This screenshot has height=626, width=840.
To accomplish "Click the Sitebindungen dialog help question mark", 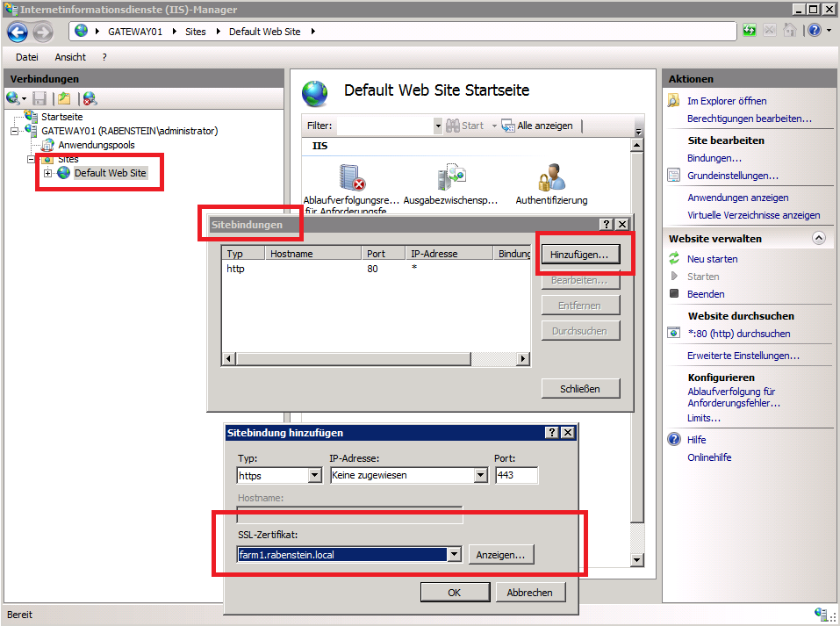I will click(x=607, y=225).
